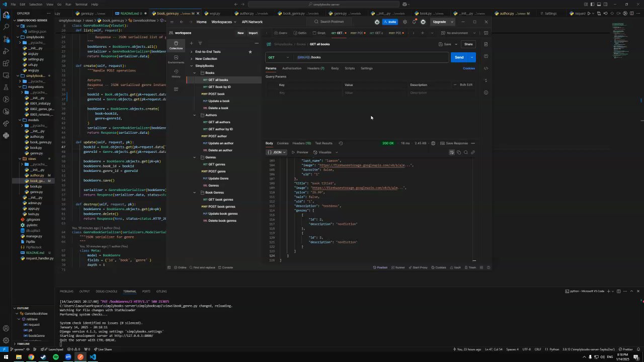Click the Search Postman box

[x=332, y=22]
